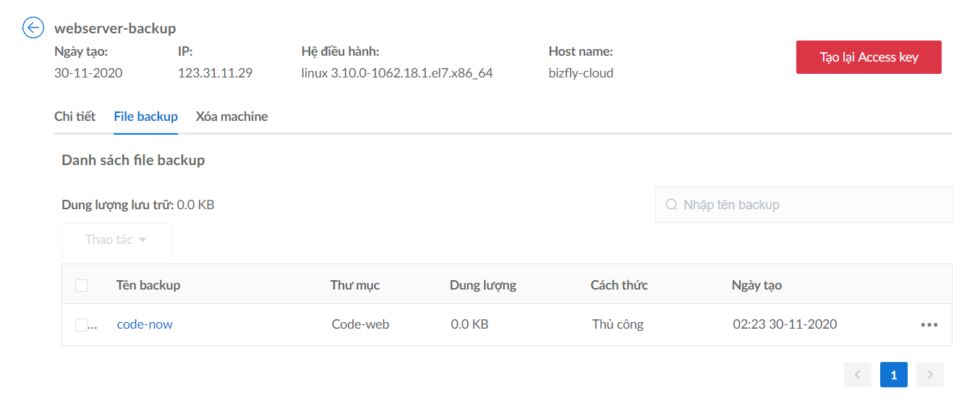Screen dimensions: 980x417
Task: Select the File backup tab
Action: click(145, 117)
